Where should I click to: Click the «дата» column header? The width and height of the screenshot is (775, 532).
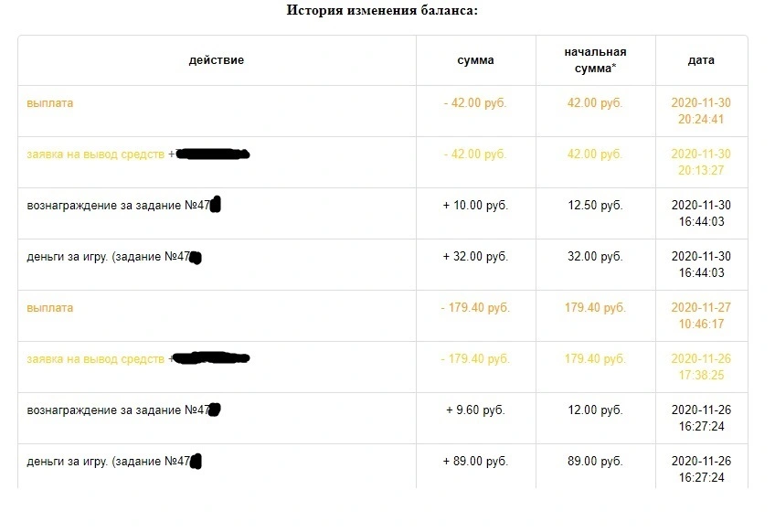coord(701,60)
